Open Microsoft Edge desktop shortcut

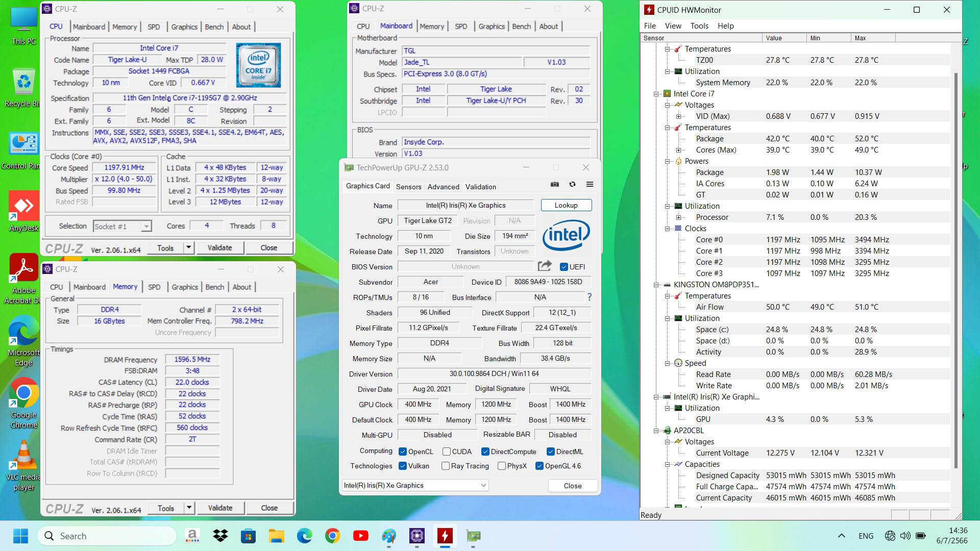click(23, 341)
